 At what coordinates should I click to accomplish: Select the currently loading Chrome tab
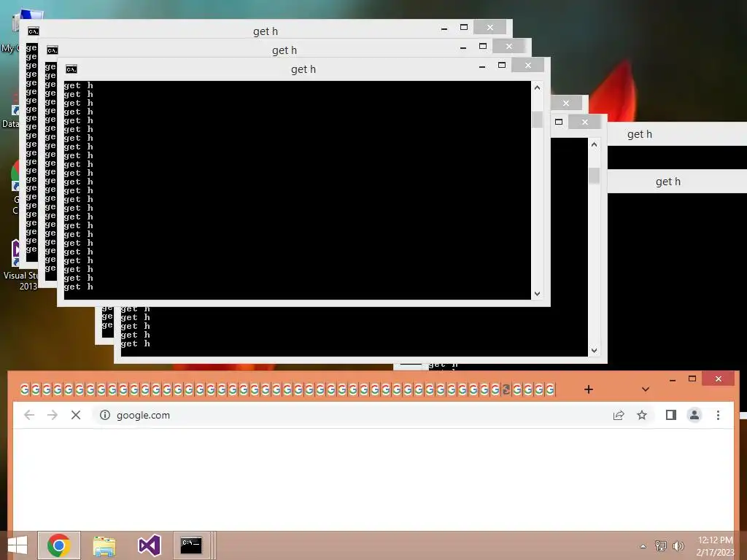pyautogui.click(x=506, y=389)
